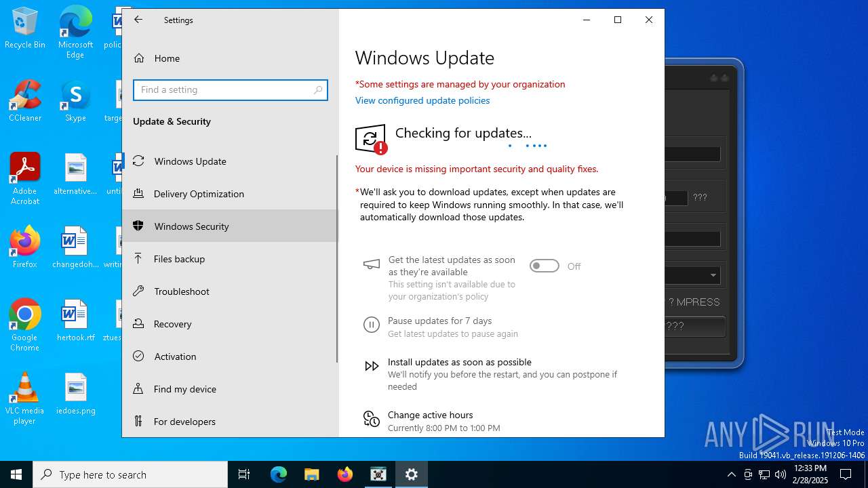The height and width of the screenshot is (488, 868).
Task: Click the sidebar scrollbar in Settings
Action: point(337,258)
